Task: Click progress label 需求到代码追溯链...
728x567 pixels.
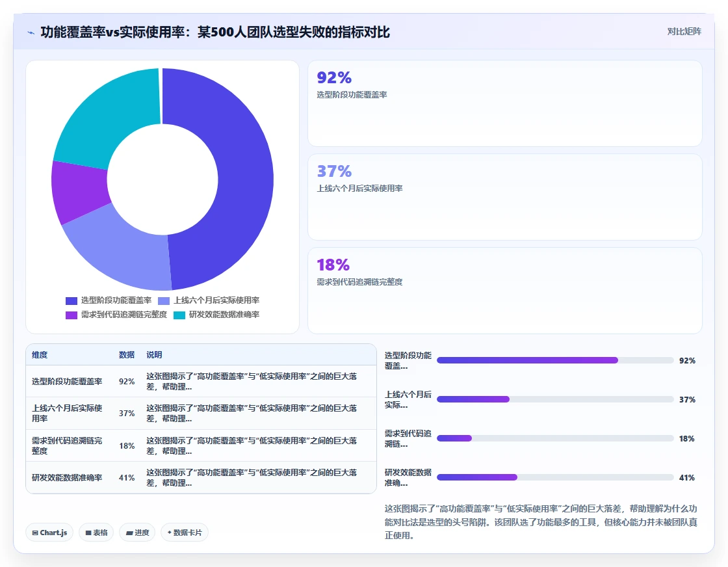Action: (408, 438)
